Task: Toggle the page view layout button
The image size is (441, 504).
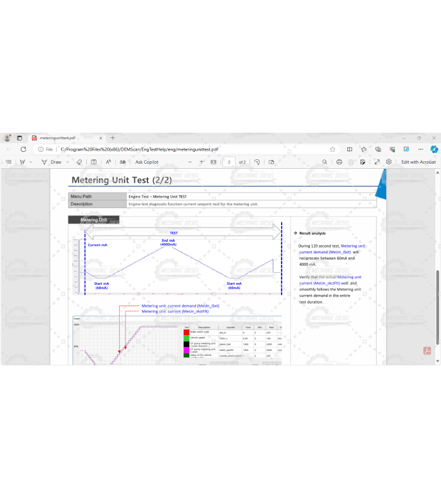Action: coord(271,162)
